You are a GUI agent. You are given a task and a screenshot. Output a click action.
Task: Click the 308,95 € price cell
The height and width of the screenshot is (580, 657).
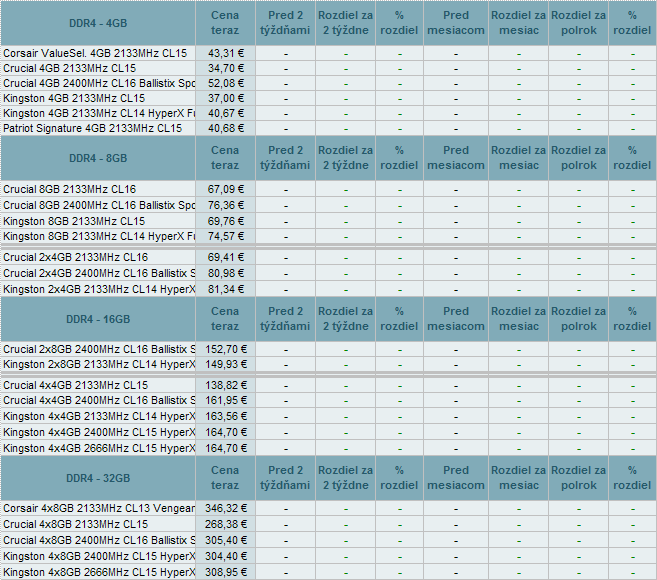pyautogui.click(x=225, y=572)
